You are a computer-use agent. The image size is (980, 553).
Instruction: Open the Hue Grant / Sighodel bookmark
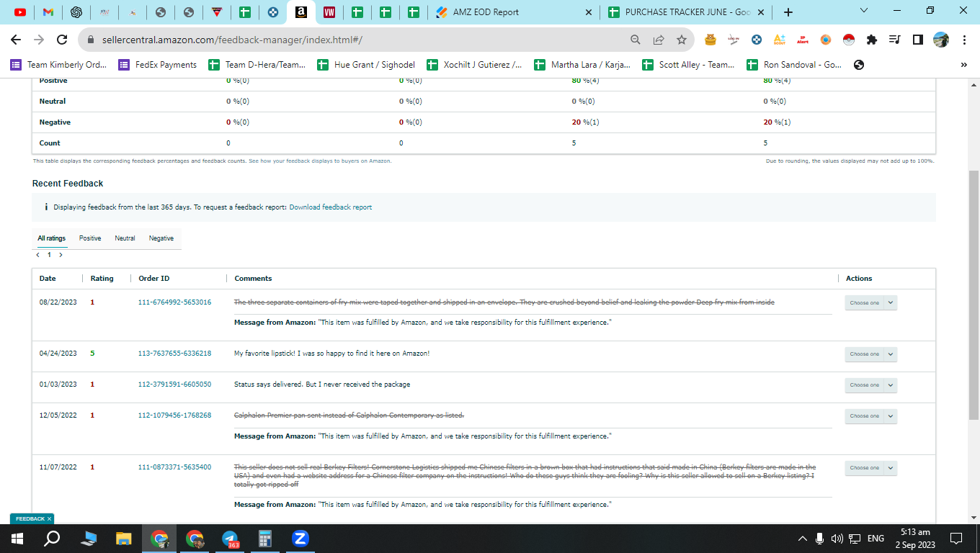click(x=366, y=65)
